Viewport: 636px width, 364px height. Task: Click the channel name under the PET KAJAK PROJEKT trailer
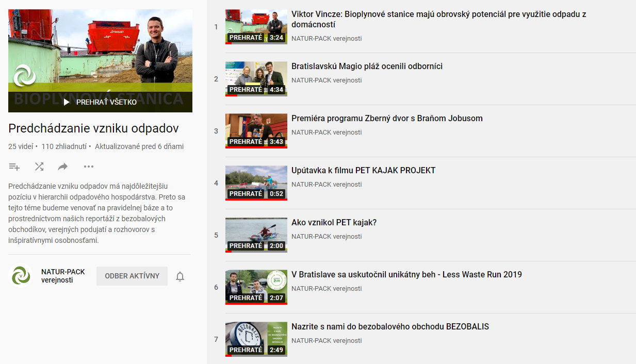(x=327, y=185)
